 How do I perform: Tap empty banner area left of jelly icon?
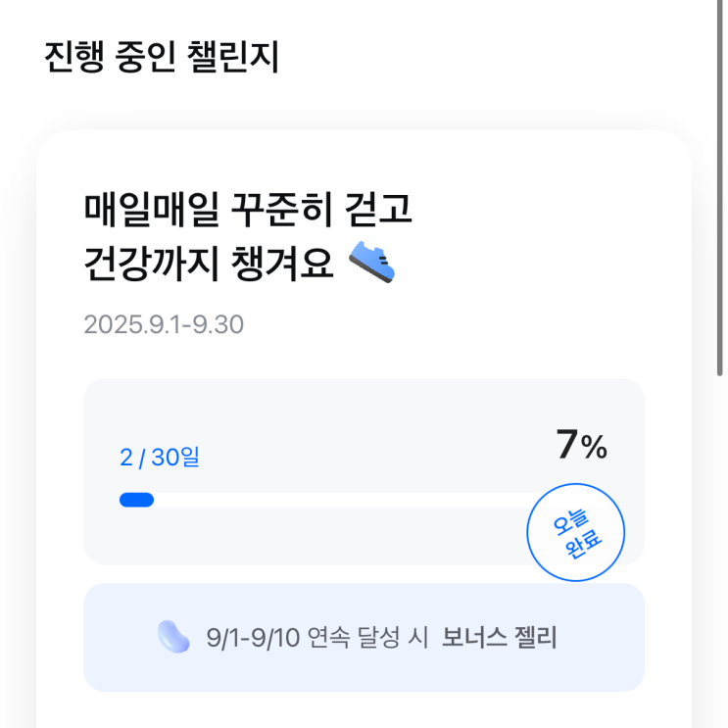(118, 638)
